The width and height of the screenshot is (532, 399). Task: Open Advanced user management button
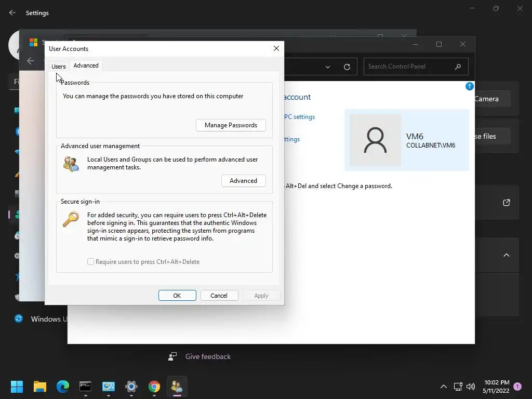click(243, 180)
